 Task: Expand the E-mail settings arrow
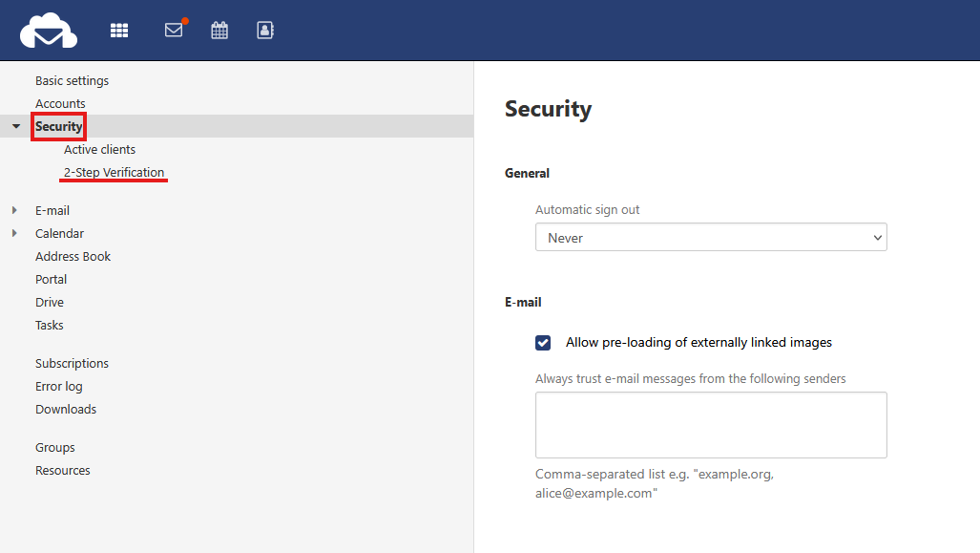click(14, 210)
